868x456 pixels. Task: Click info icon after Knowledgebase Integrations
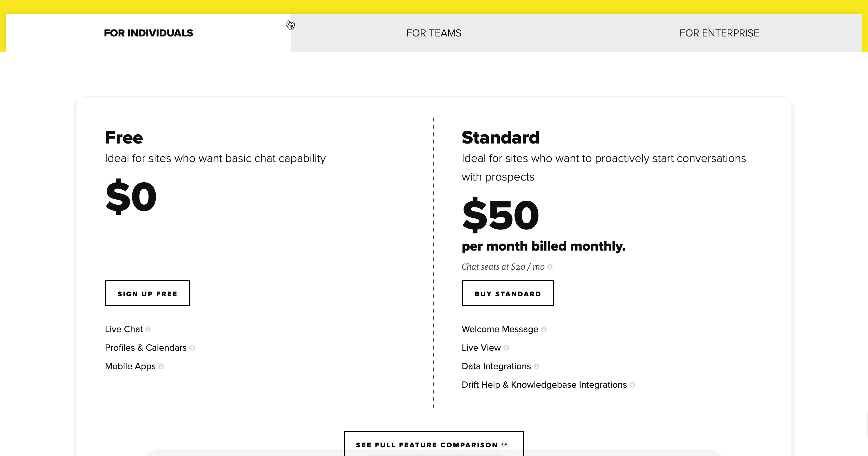(x=632, y=385)
